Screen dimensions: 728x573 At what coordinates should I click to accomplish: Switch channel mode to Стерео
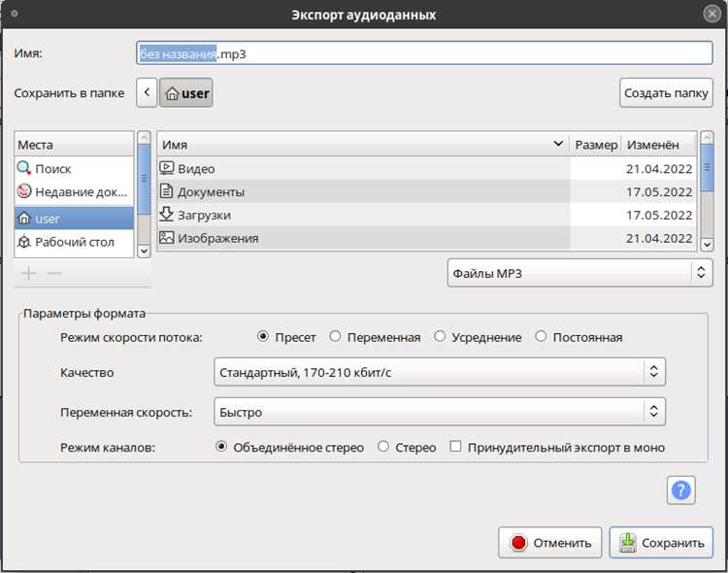point(383,447)
